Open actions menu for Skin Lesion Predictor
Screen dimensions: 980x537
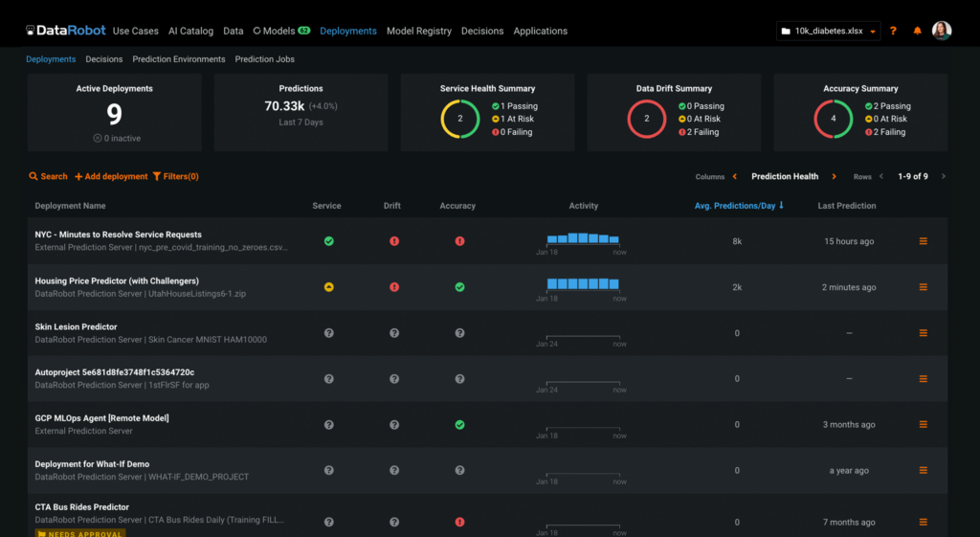(x=924, y=333)
